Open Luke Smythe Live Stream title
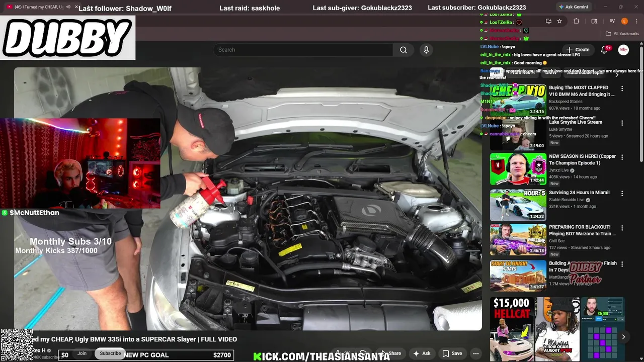Viewport: 644px width, 362px height. click(x=576, y=122)
